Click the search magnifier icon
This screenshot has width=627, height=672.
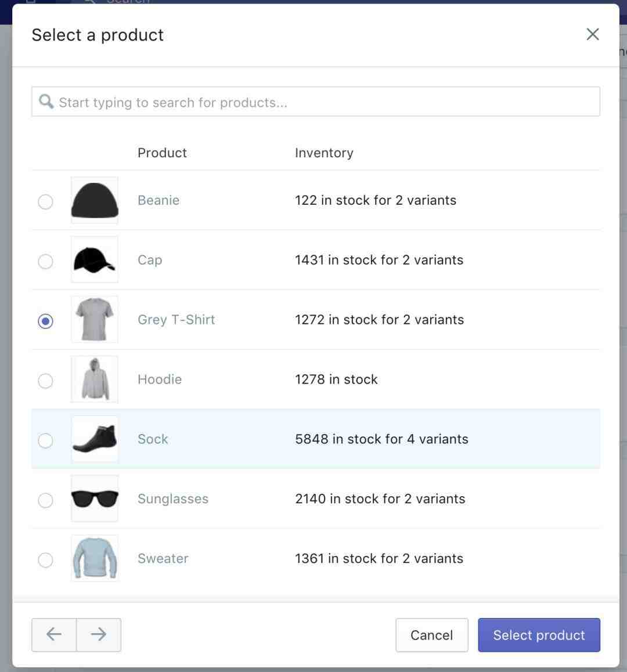pyautogui.click(x=46, y=102)
